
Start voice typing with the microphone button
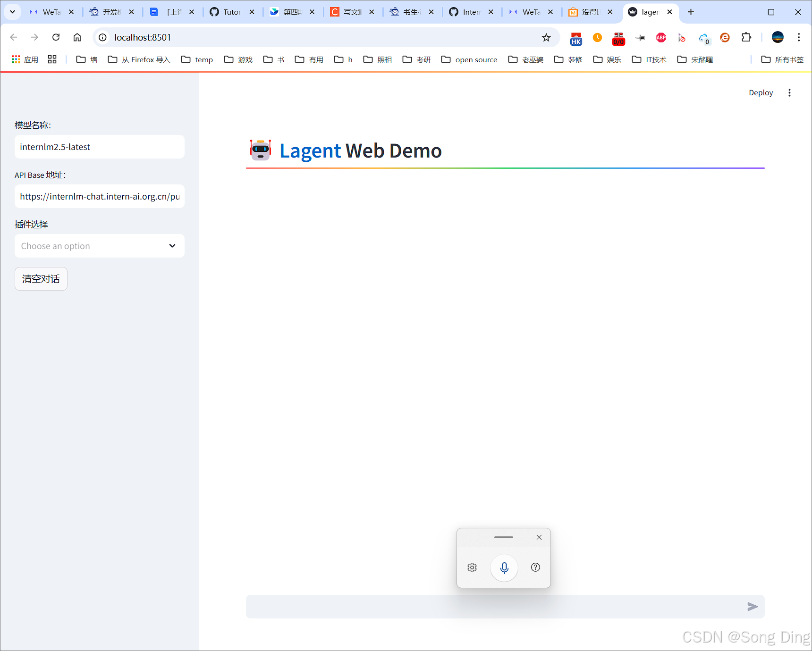pyautogui.click(x=504, y=568)
